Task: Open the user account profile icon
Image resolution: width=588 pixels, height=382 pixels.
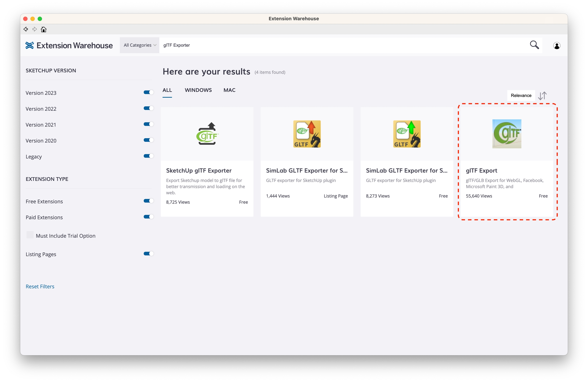Action: [x=557, y=46]
